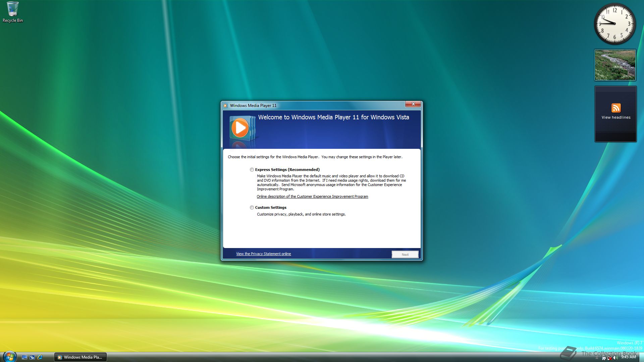The width and height of the screenshot is (644, 362).
Task: Click the 'Welcome to Windows Media Player 11' heading
Action: point(333,117)
